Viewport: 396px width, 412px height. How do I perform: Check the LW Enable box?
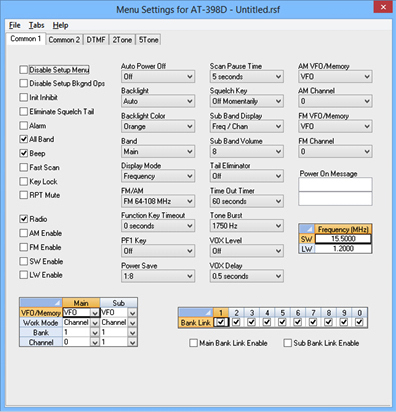[x=23, y=275]
